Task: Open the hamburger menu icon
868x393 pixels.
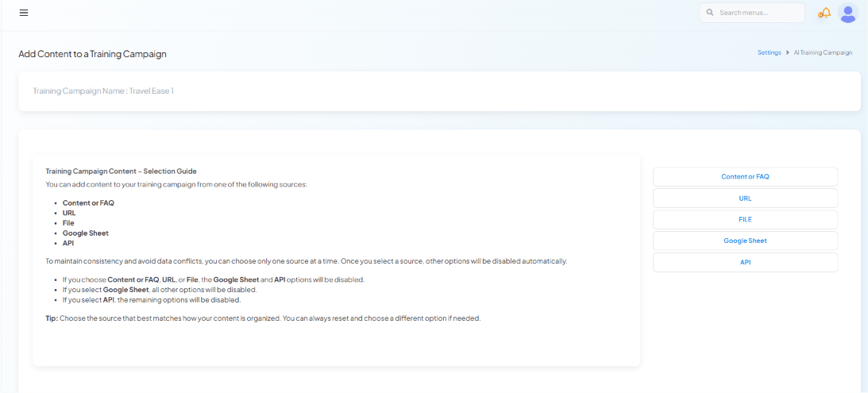Action: [24, 13]
